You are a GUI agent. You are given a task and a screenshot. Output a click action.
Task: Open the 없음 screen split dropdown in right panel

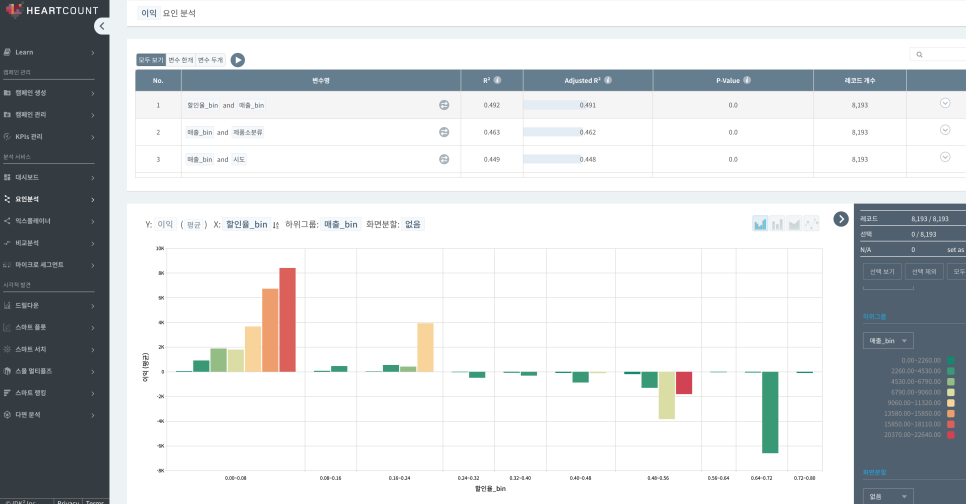point(888,496)
